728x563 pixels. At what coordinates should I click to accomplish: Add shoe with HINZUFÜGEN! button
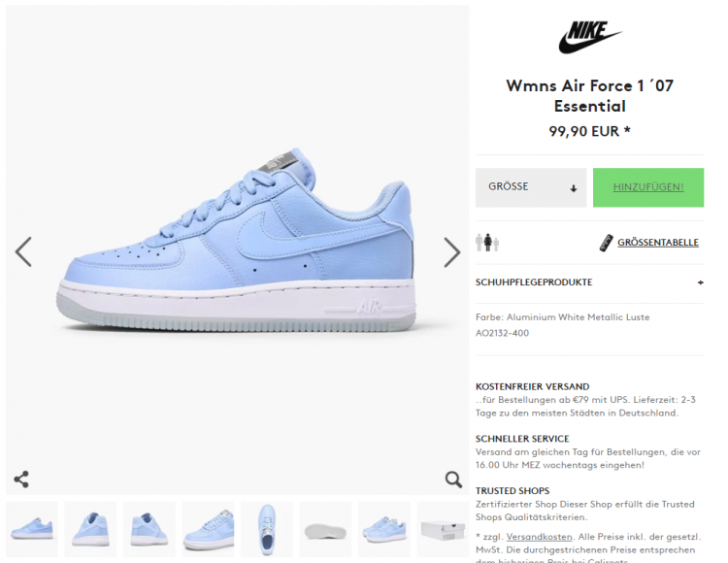pos(648,187)
